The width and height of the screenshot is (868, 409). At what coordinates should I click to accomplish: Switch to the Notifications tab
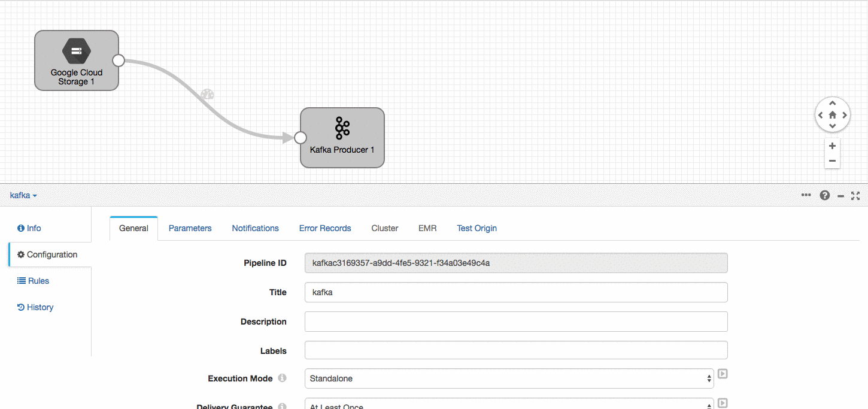click(x=256, y=228)
